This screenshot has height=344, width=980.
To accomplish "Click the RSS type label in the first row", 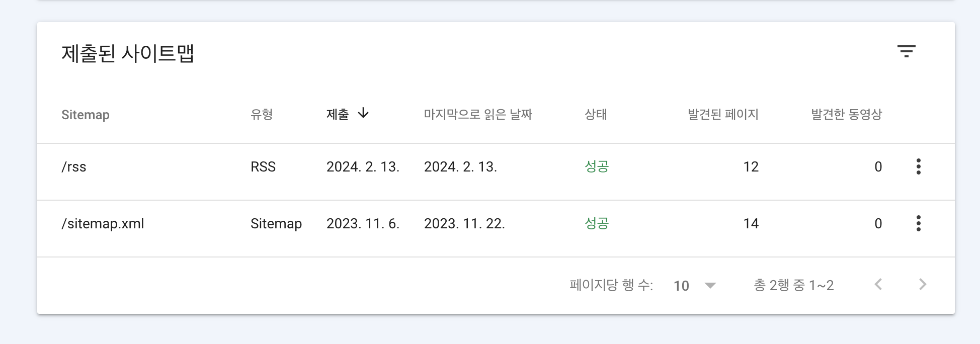I will [264, 166].
